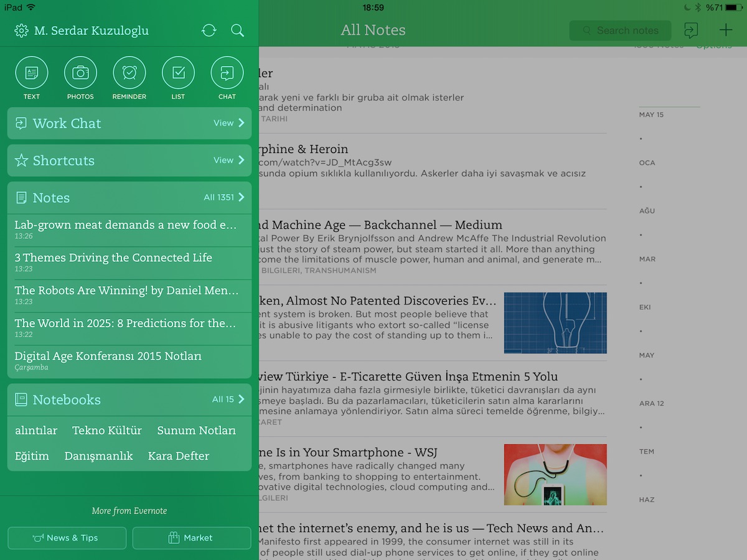This screenshot has width=747, height=560.
Task: Expand Work Chat with View chevron
Action: (x=229, y=123)
